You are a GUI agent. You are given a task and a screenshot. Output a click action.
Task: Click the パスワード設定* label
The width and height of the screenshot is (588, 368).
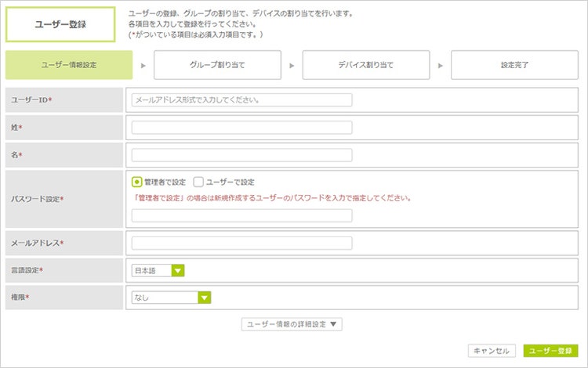coord(37,199)
